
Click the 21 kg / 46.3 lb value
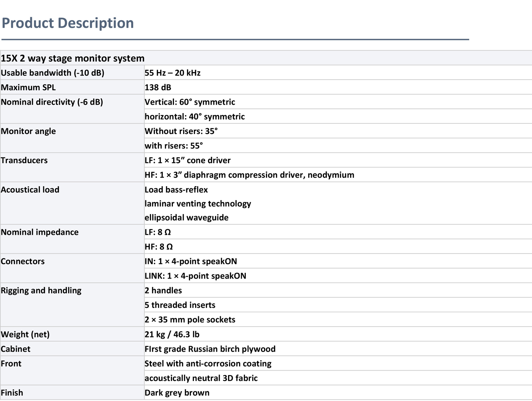(172, 334)
